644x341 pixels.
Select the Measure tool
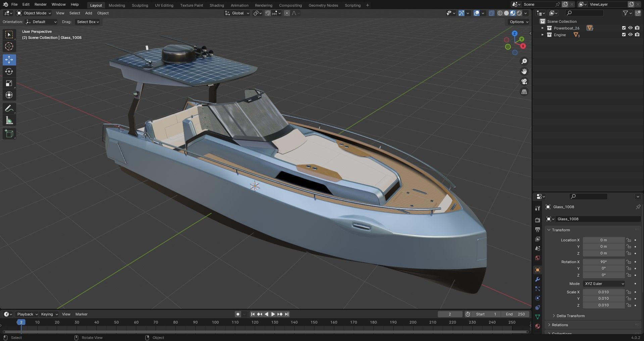point(9,120)
